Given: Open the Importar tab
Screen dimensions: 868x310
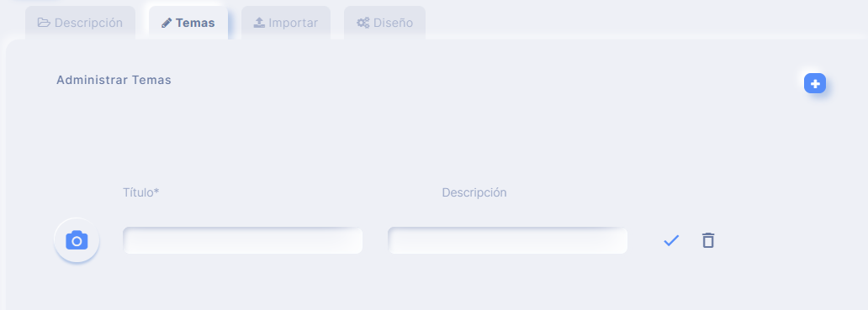Looking at the screenshot, I should (286, 23).
